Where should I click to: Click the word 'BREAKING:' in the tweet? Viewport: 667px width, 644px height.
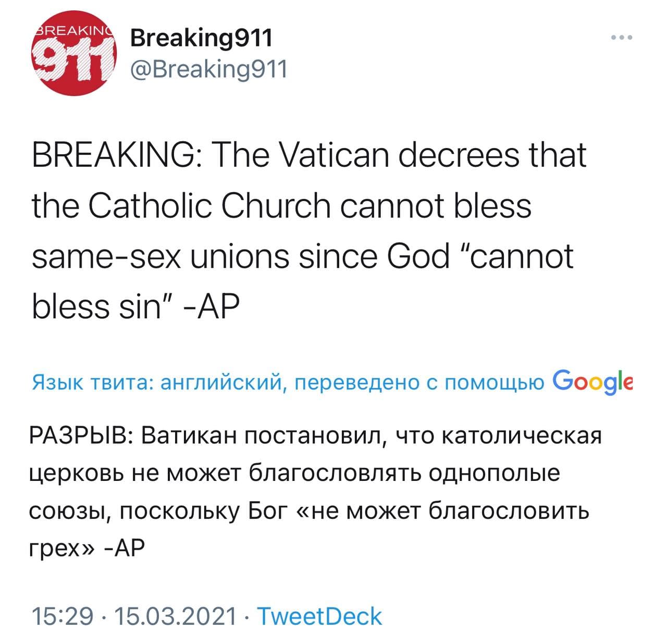point(117,156)
